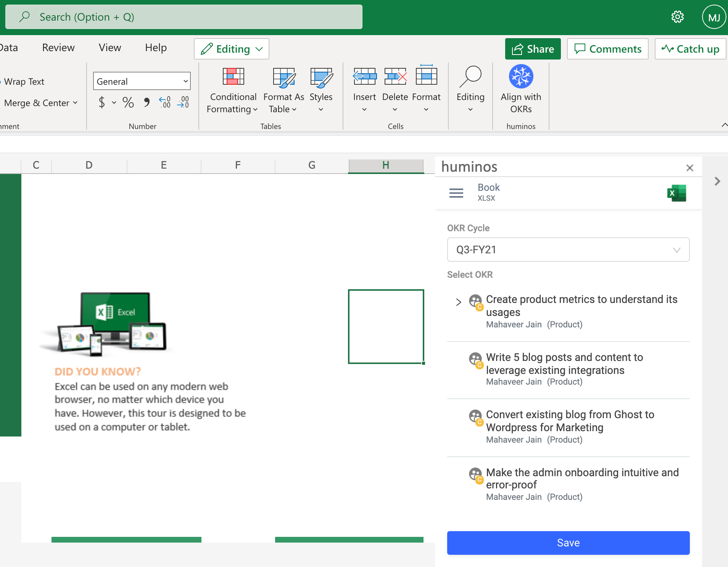Click the Share button
The image size is (728, 567).
click(x=533, y=49)
